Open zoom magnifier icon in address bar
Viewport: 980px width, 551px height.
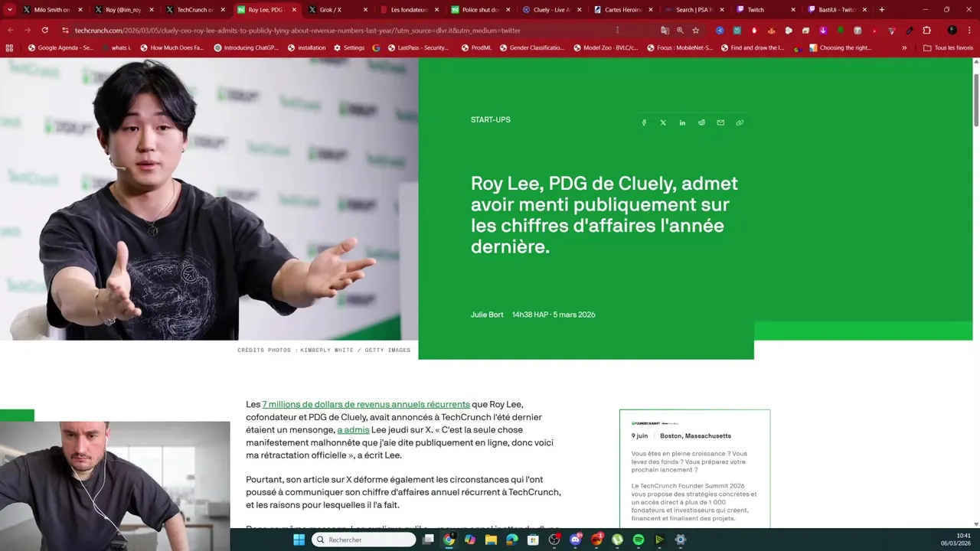pyautogui.click(x=680, y=31)
